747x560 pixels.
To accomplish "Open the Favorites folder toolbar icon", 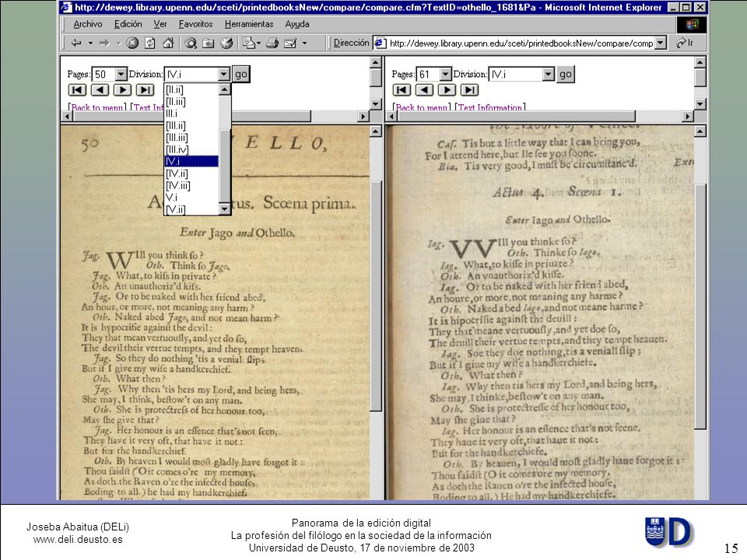I will [209, 44].
